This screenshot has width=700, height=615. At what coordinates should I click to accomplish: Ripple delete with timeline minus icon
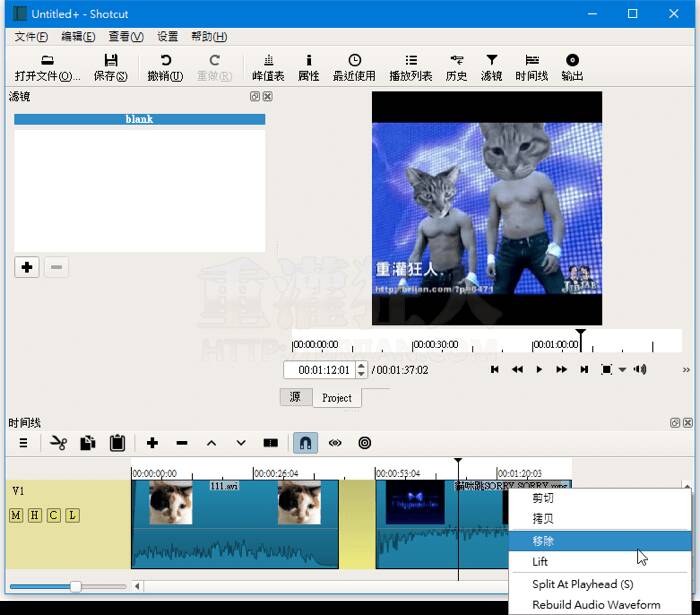click(182, 443)
